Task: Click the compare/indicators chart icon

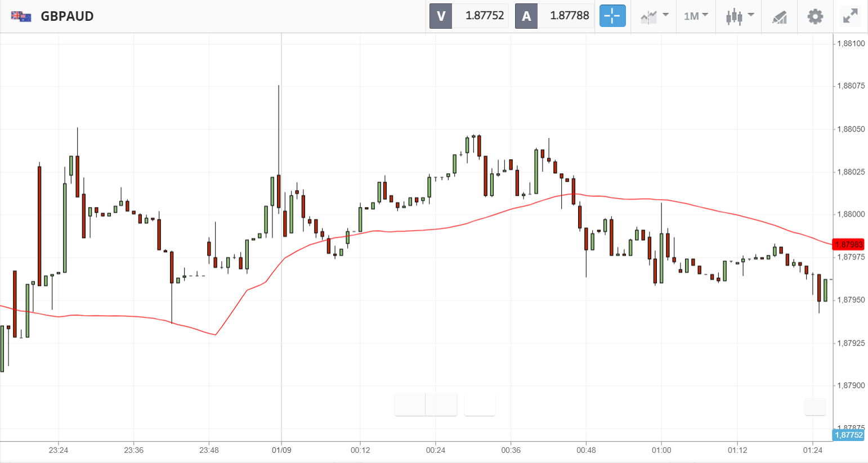Action: (648, 16)
